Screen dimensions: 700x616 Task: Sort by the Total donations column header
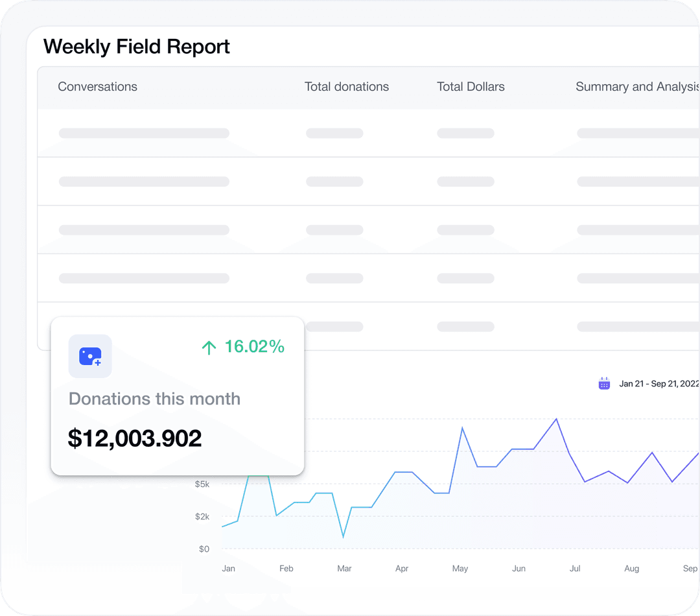(347, 87)
